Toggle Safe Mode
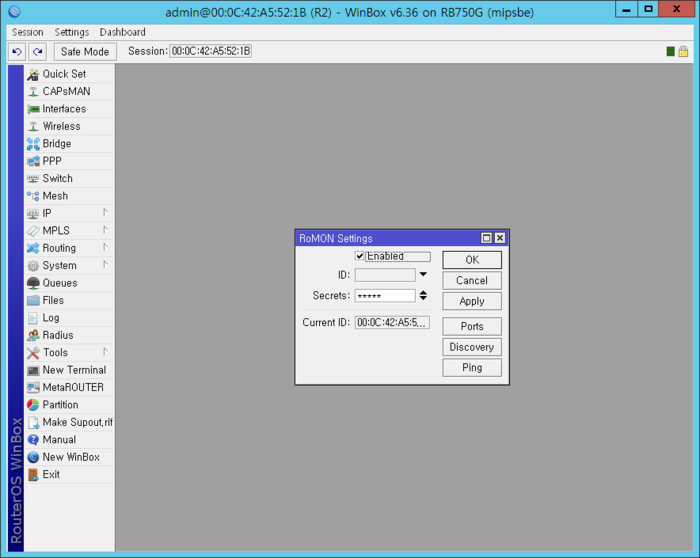Viewport: 700px width, 558px height. click(x=85, y=52)
